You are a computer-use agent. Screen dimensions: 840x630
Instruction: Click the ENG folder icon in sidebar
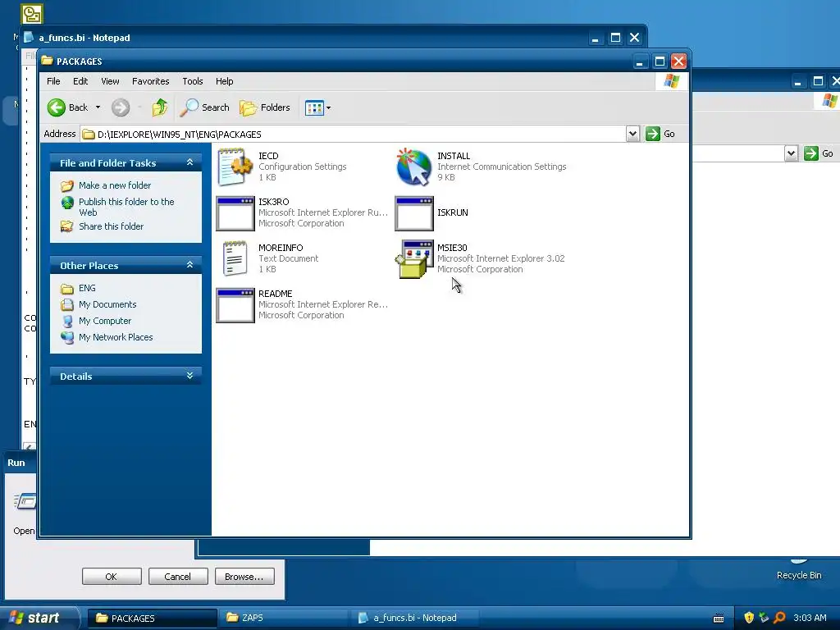67,289
